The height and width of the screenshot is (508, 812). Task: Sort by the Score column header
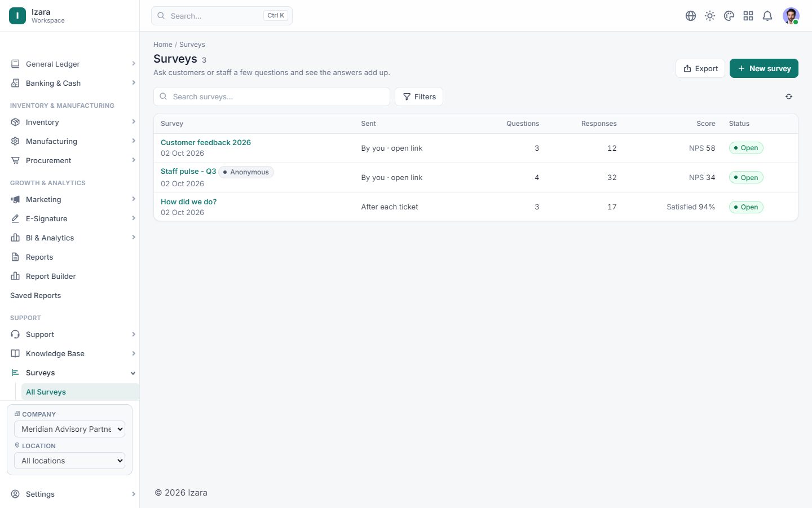(705, 124)
